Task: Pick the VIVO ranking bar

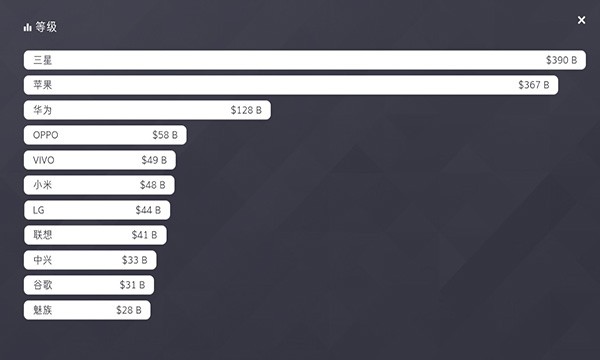Action: pos(100,160)
